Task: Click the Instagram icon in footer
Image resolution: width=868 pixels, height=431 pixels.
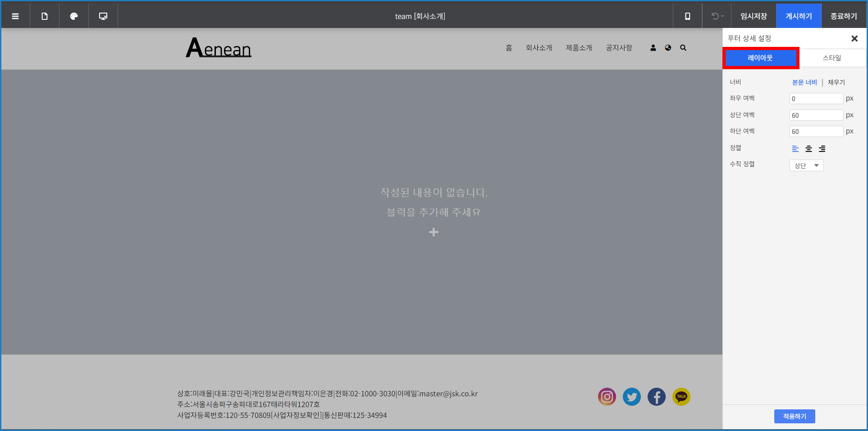Action: [607, 397]
